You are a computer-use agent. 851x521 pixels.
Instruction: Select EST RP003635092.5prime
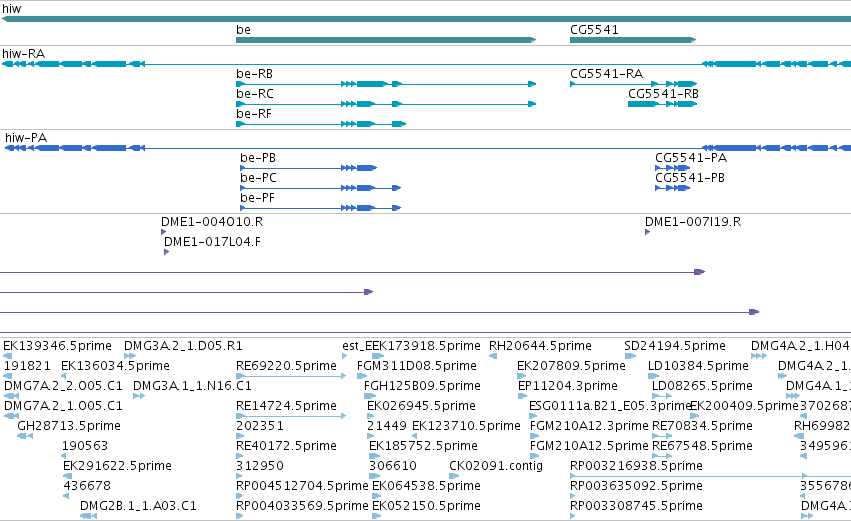pos(636,487)
